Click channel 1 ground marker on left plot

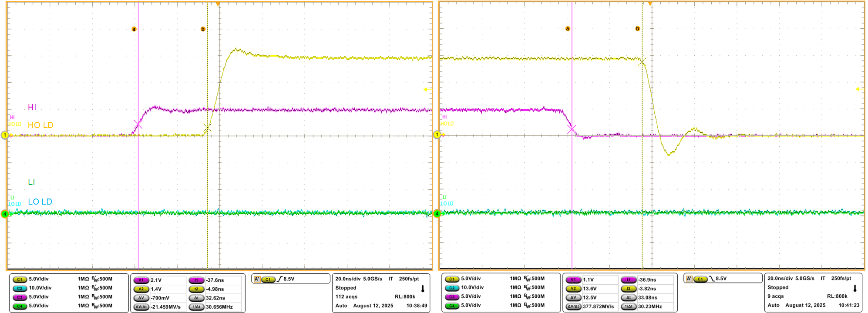pyautogui.click(x=5, y=135)
